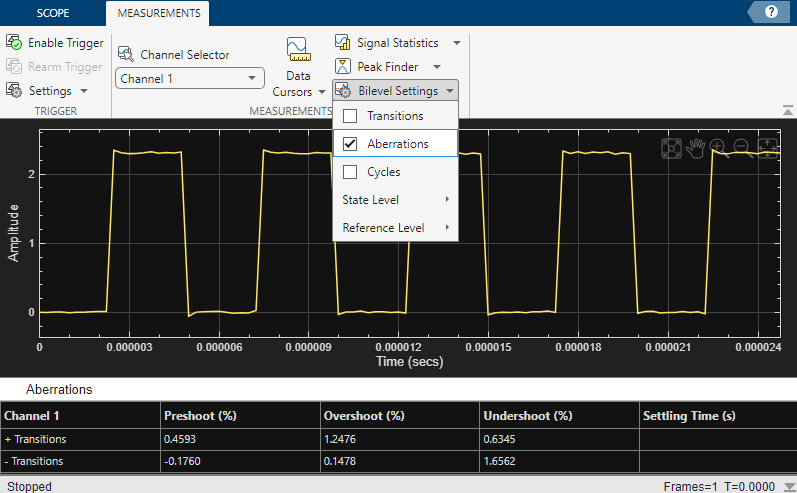This screenshot has height=493, width=797.
Task: Activate the zoom in magnifier on plot
Action: [718, 149]
